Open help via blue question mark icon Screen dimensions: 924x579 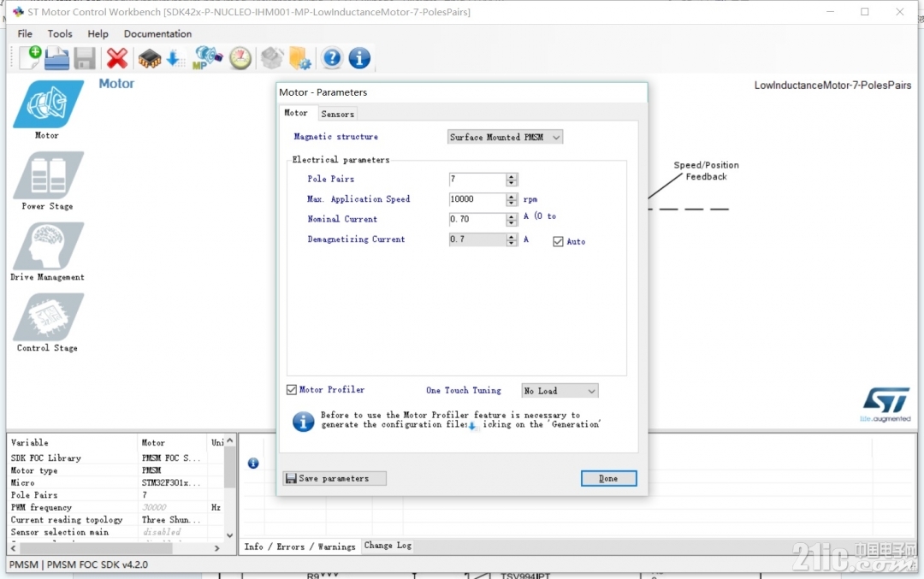tap(332, 57)
